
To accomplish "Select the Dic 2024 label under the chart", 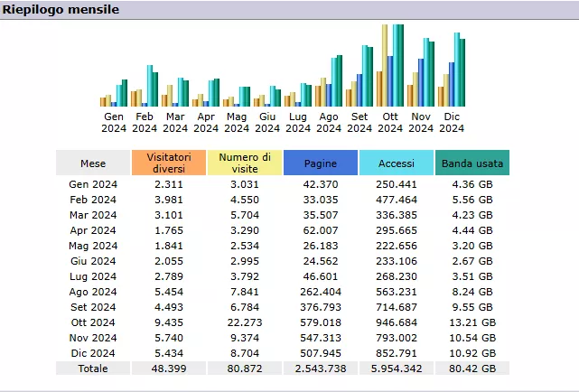I will [452, 122].
